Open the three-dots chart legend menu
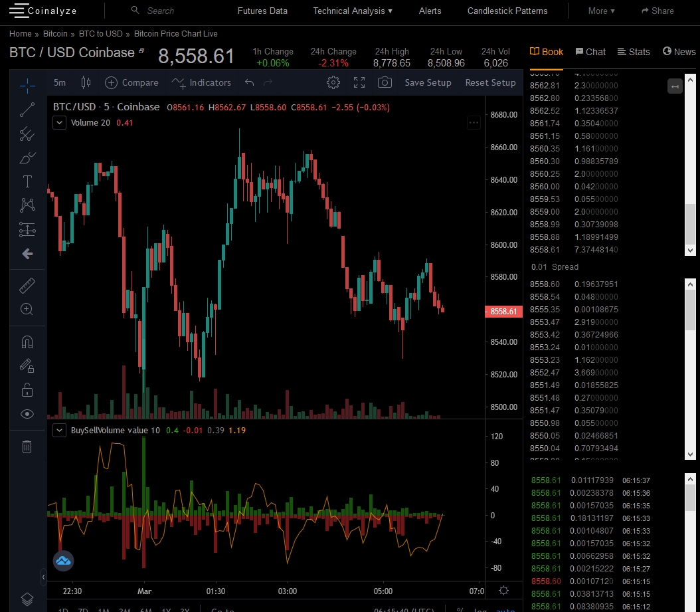This screenshot has width=700, height=612. (474, 122)
